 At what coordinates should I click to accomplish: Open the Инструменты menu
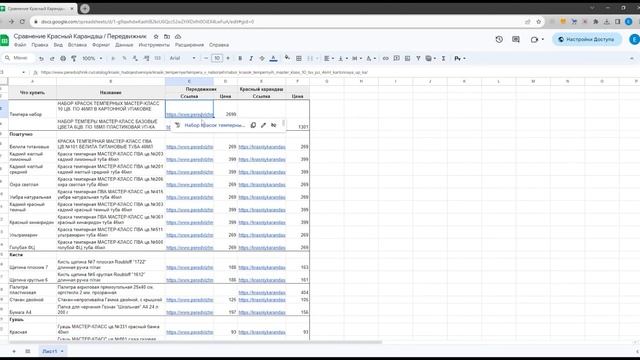[x=154, y=45]
